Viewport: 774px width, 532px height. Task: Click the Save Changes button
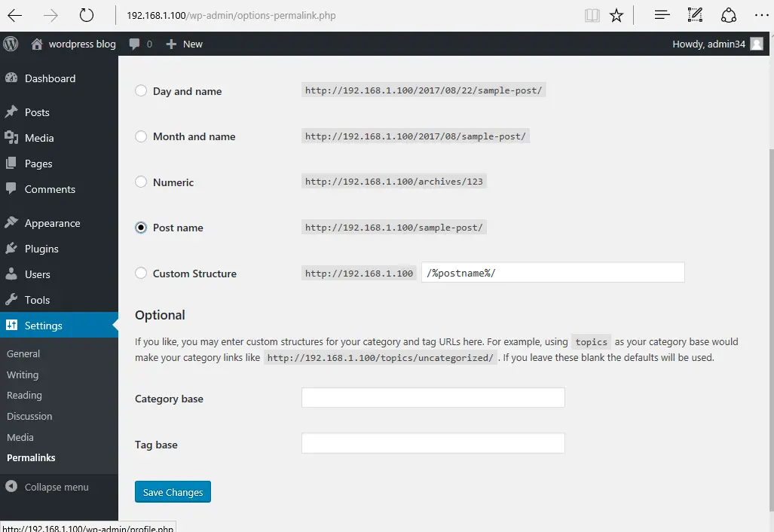click(173, 492)
